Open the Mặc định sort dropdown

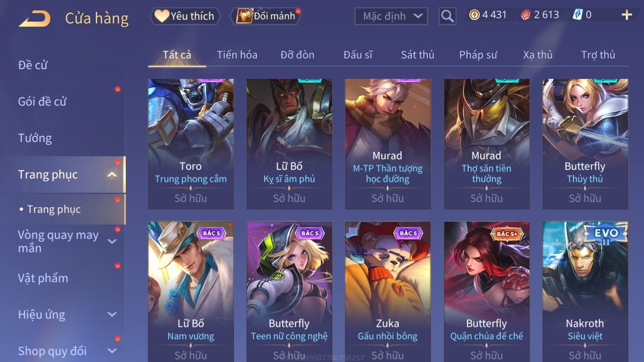tap(391, 16)
